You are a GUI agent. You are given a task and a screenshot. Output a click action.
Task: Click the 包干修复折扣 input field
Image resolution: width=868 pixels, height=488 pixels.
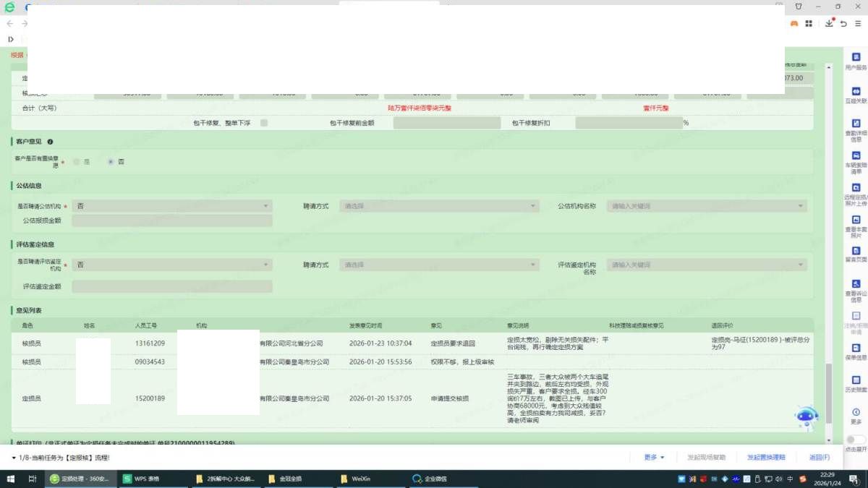point(628,123)
